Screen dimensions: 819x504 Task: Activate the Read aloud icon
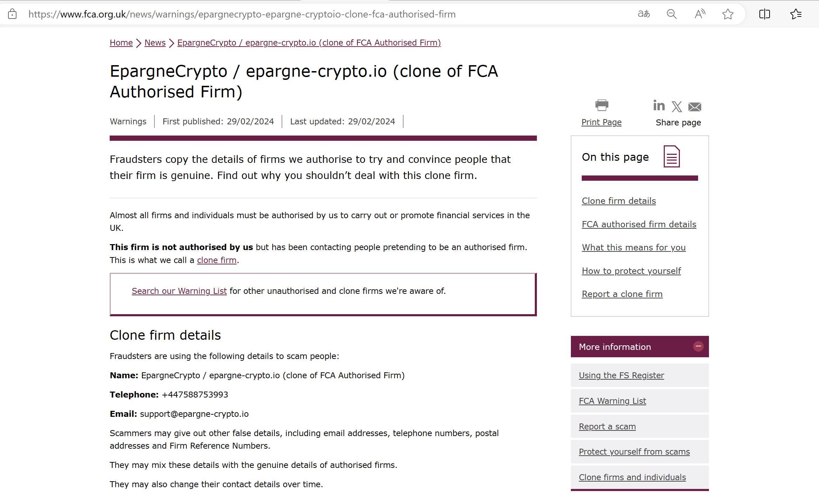pos(700,14)
